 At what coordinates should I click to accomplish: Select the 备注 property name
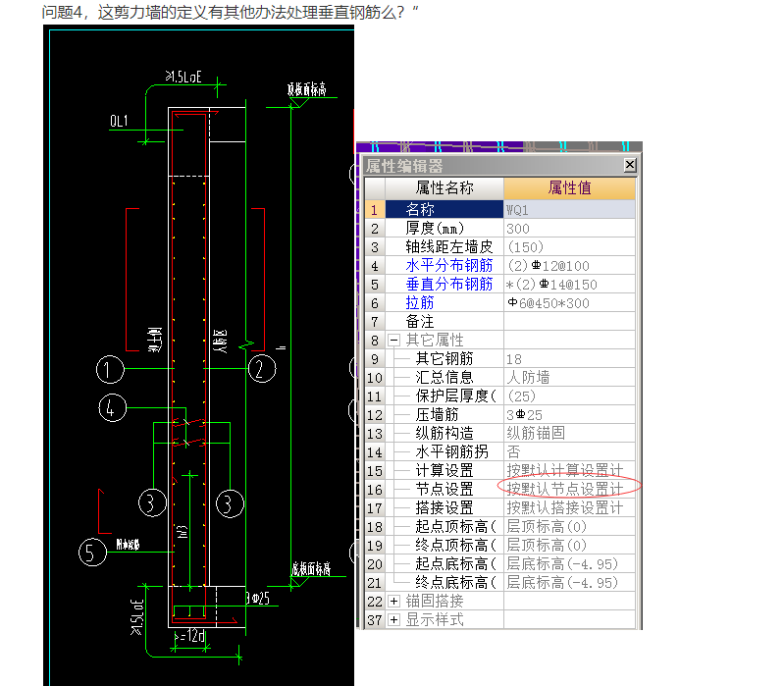(420, 321)
